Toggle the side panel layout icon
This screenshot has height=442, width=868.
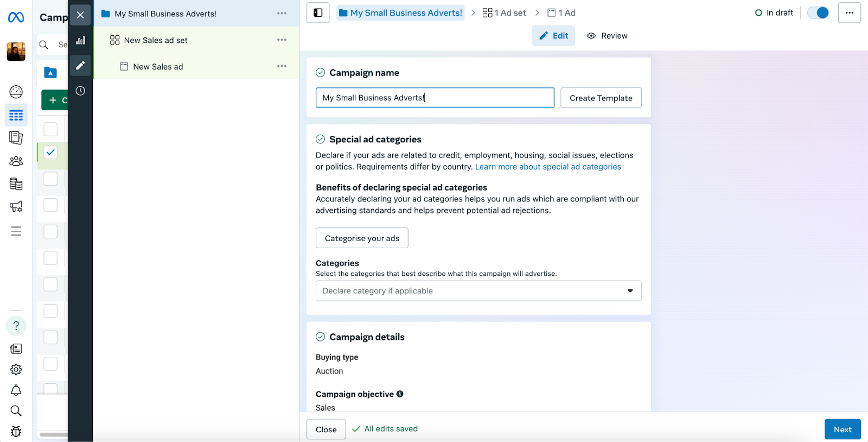point(318,13)
